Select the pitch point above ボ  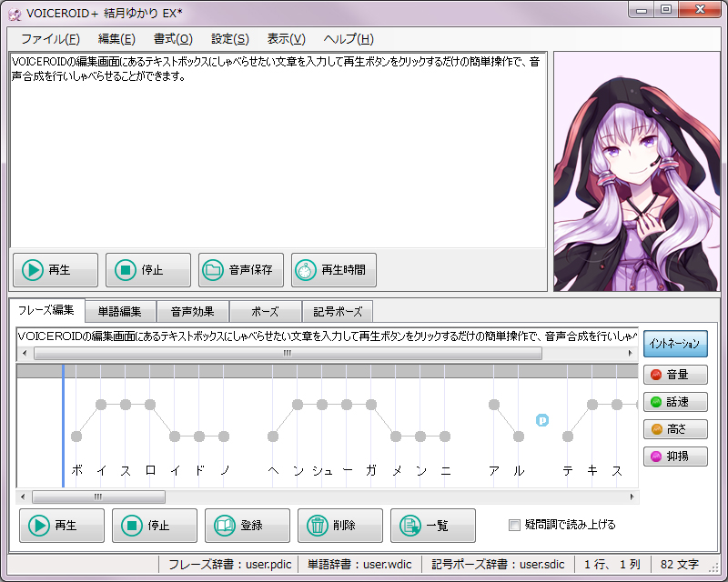[76, 436]
